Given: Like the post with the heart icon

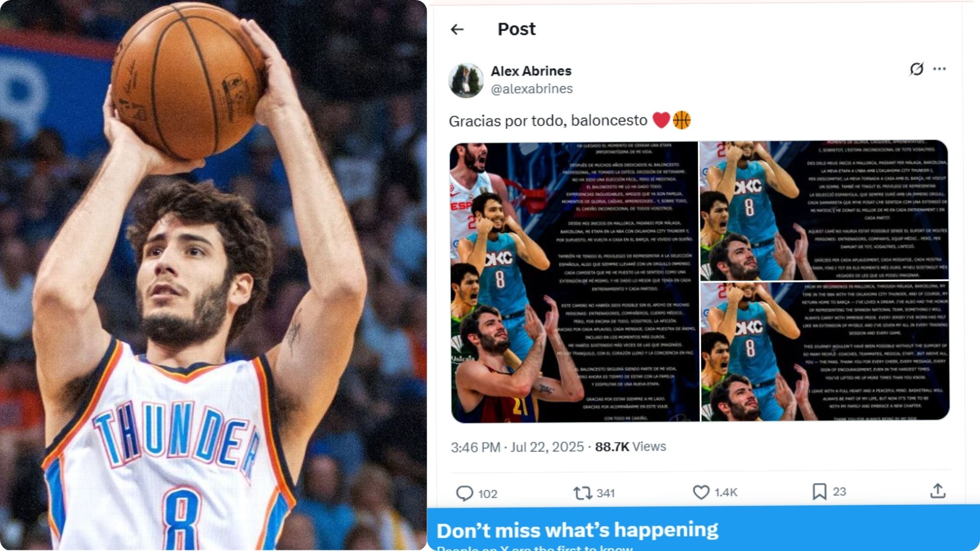Looking at the screenshot, I should click(x=701, y=492).
